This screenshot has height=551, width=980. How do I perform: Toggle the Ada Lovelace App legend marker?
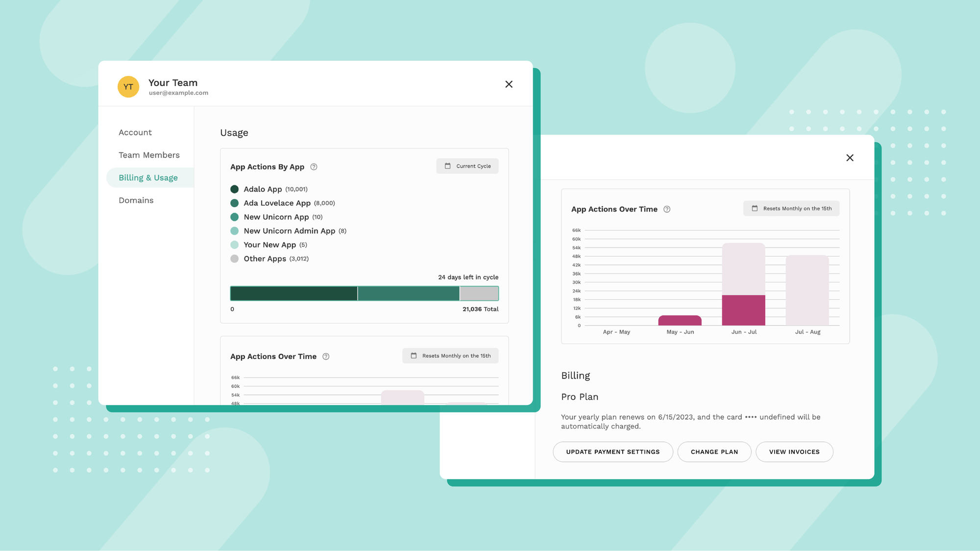(x=235, y=203)
